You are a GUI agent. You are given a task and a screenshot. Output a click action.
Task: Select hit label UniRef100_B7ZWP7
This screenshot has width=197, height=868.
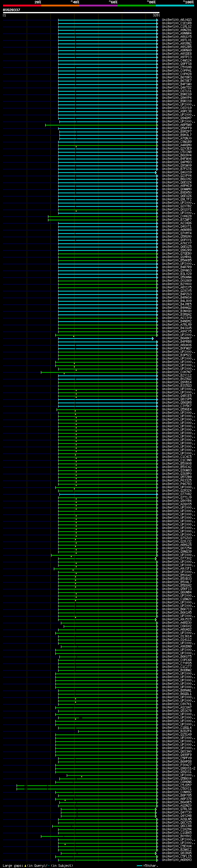[176, 220]
